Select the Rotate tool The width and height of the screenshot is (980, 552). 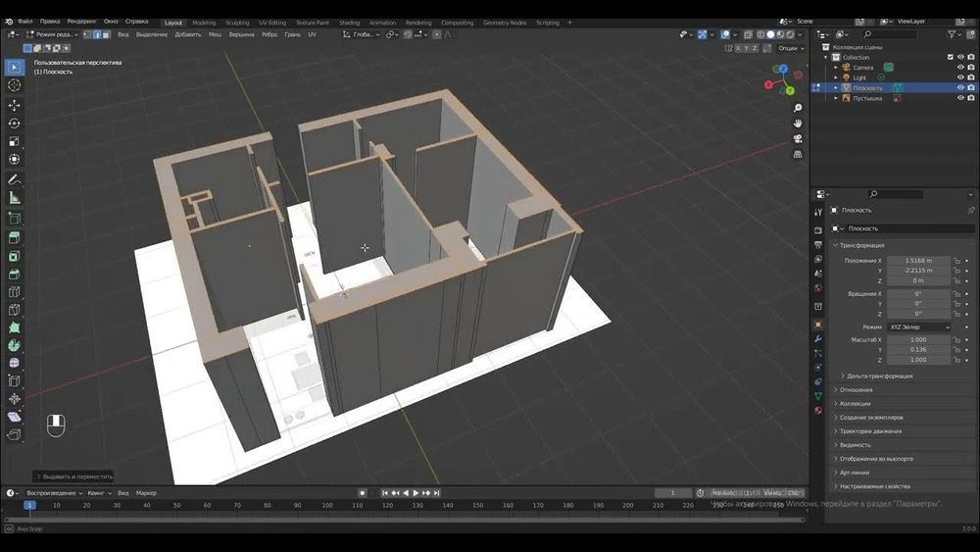pos(15,124)
